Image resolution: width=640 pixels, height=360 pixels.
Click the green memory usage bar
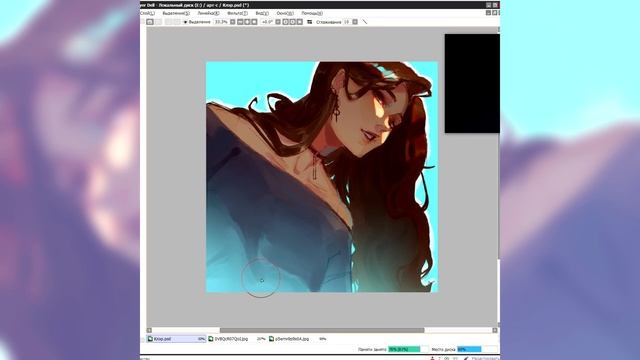(404, 349)
